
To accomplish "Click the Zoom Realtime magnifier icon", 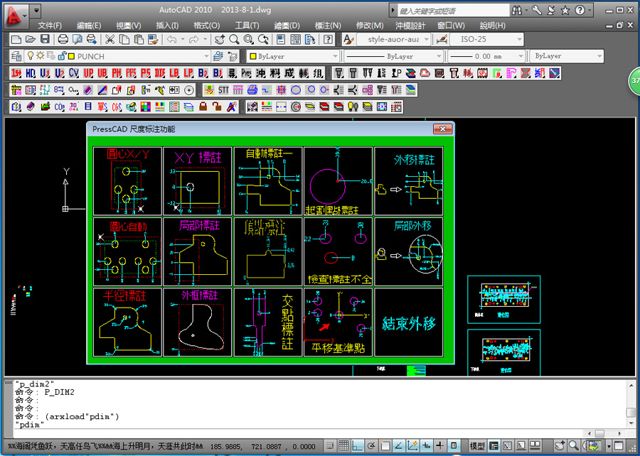I will pyautogui.click(x=234, y=40).
